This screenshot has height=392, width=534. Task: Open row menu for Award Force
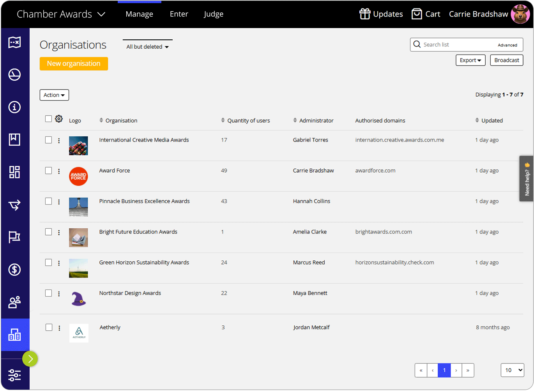tap(59, 171)
